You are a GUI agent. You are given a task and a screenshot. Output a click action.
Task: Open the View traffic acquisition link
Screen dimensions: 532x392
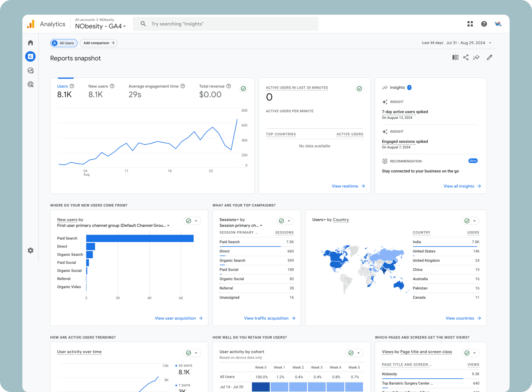pyautogui.click(x=269, y=318)
